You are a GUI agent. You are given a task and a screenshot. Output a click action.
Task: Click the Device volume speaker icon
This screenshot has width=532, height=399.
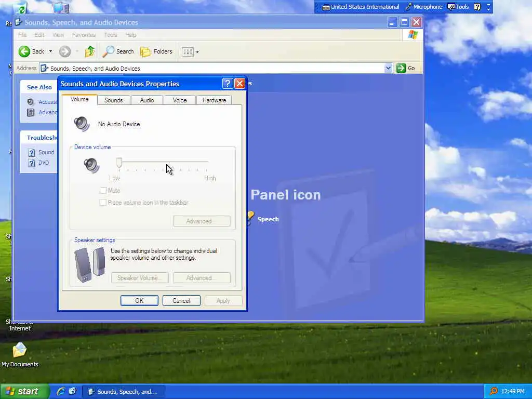(91, 165)
